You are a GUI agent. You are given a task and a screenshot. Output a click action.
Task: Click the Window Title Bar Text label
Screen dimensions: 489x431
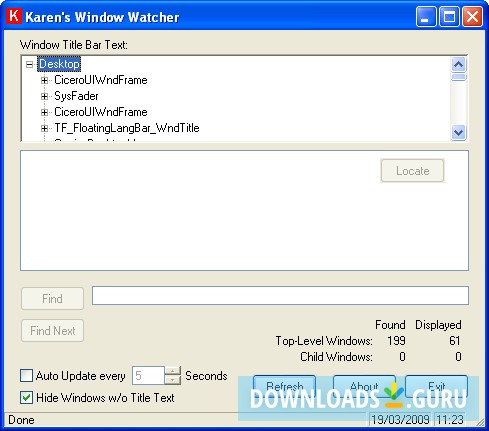[x=74, y=45]
